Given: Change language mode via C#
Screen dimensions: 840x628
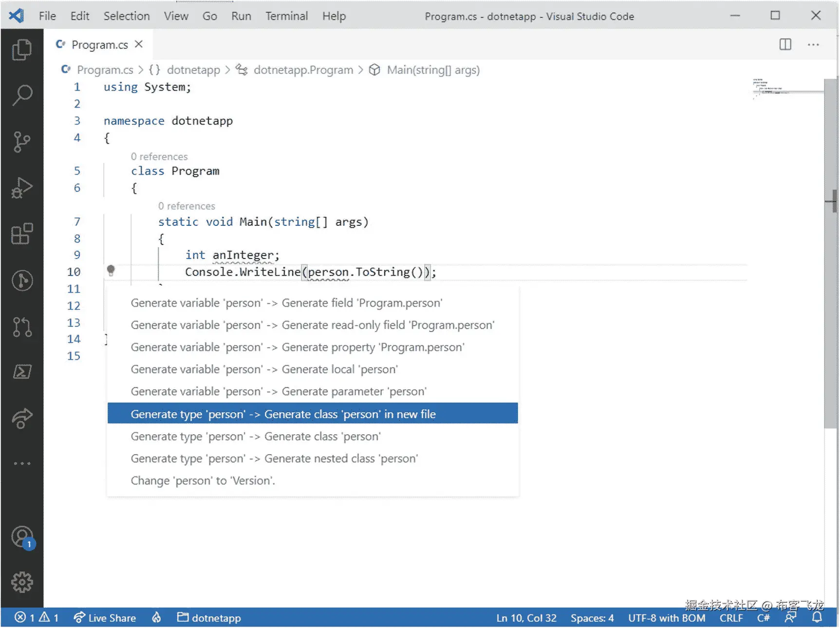Looking at the screenshot, I should [x=763, y=618].
